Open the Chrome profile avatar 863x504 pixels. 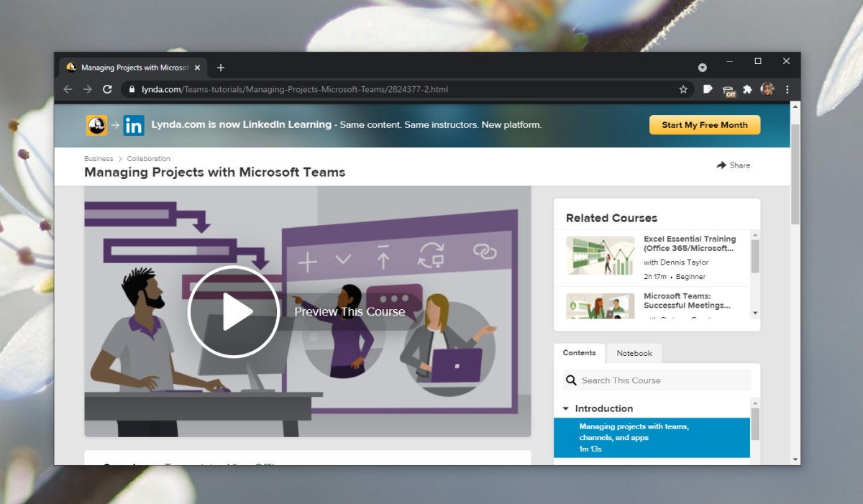coord(767,89)
